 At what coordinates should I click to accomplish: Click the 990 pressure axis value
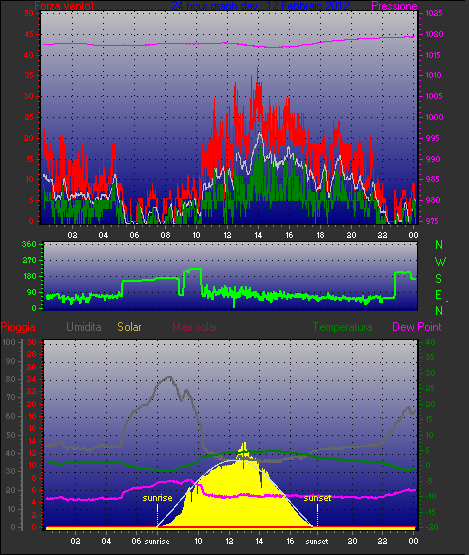coord(433,159)
